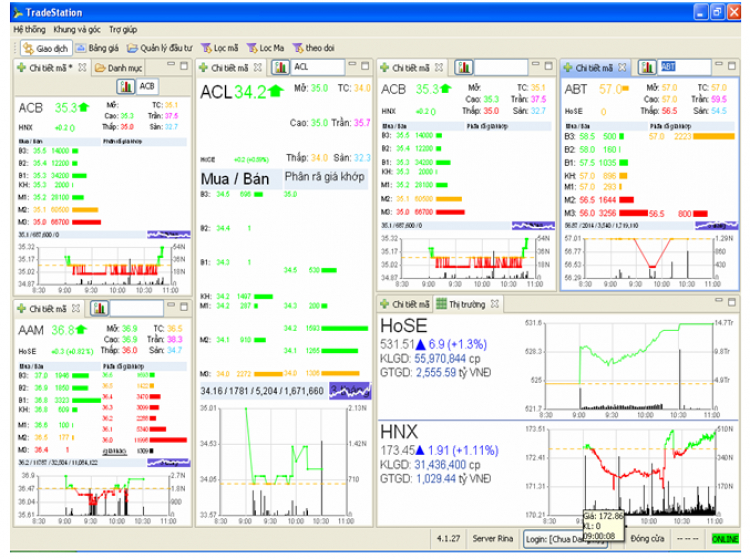The width and height of the screenshot is (750, 559).
Task: Minimize the ACL detail panel
Action: (352, 64)
